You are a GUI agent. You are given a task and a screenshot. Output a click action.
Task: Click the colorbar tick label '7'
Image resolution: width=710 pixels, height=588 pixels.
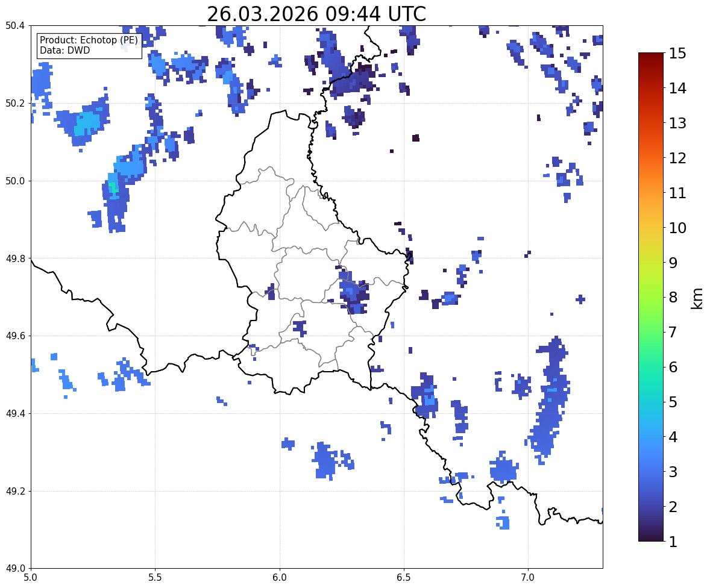click(x=673, y=332)
